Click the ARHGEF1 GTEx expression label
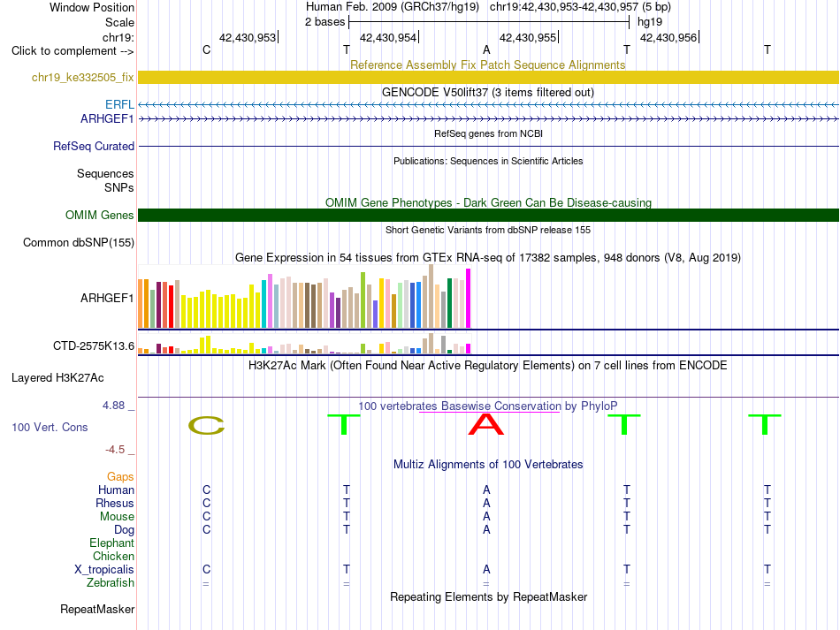Image resolution: width=840 pixels, height=630 pixels. [107, 298]
